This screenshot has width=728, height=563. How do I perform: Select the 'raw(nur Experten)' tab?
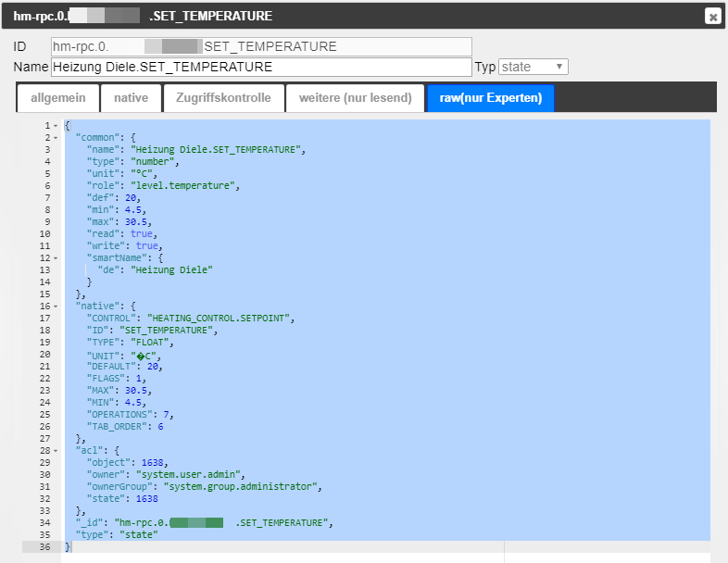490,97
